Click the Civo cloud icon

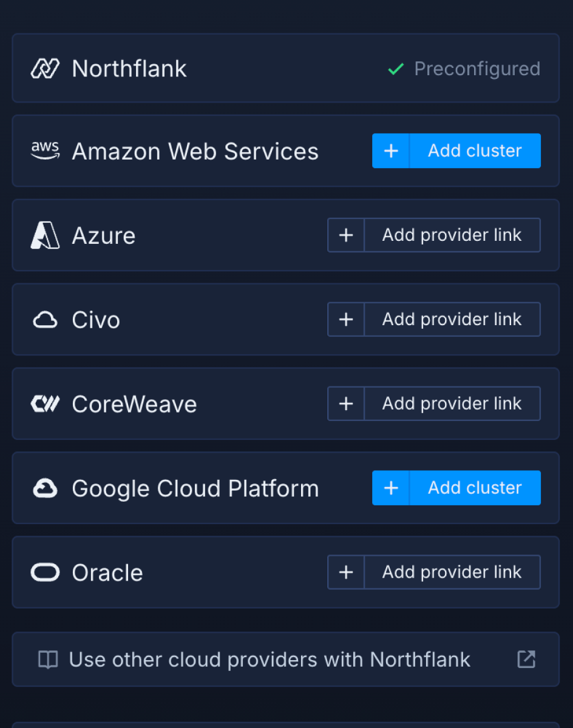click(x=45, y=320)
